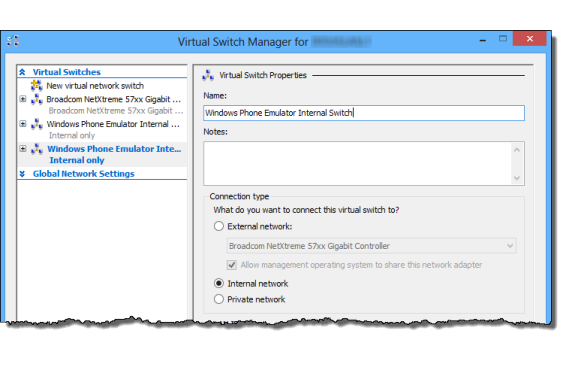Click the Notes scrollbar down arrow
The image size is (563, 366).
pyautogui.click(x=517, y=178)
